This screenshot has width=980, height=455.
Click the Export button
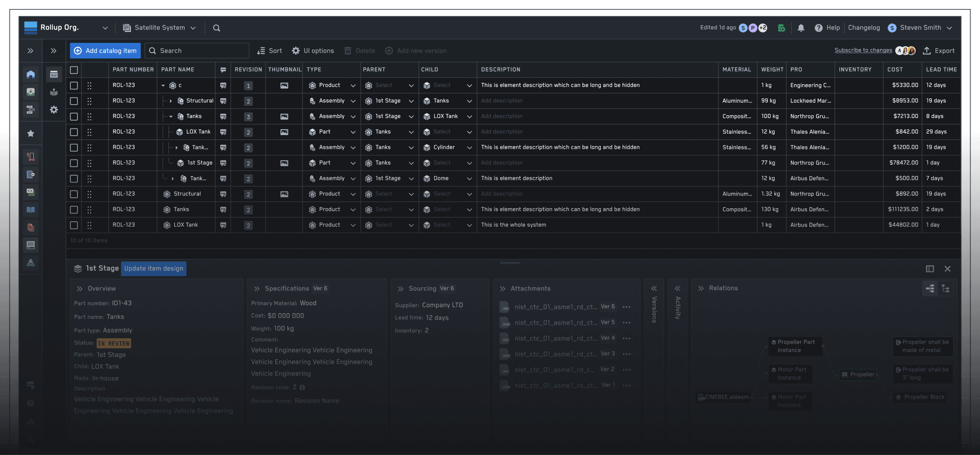point(939,51)
